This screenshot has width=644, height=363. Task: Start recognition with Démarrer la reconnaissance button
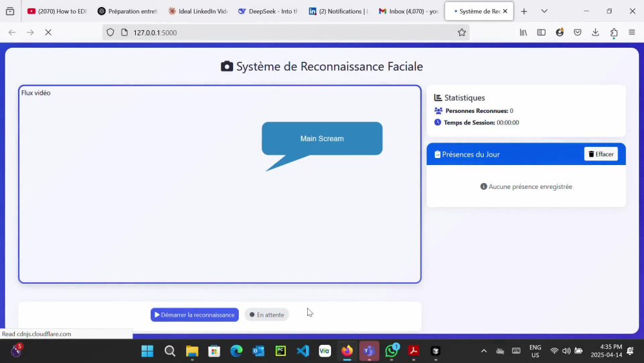click(194, 315)
